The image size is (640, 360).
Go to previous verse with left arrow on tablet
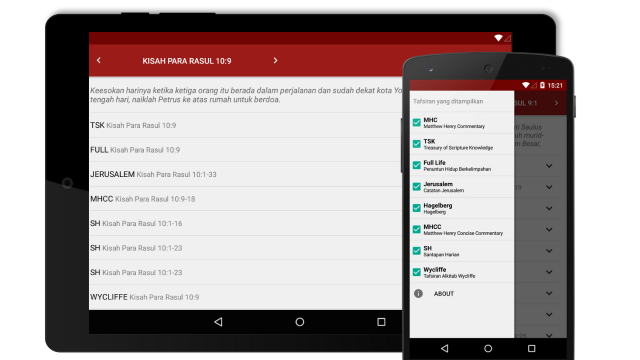click(x=99, y=60)
